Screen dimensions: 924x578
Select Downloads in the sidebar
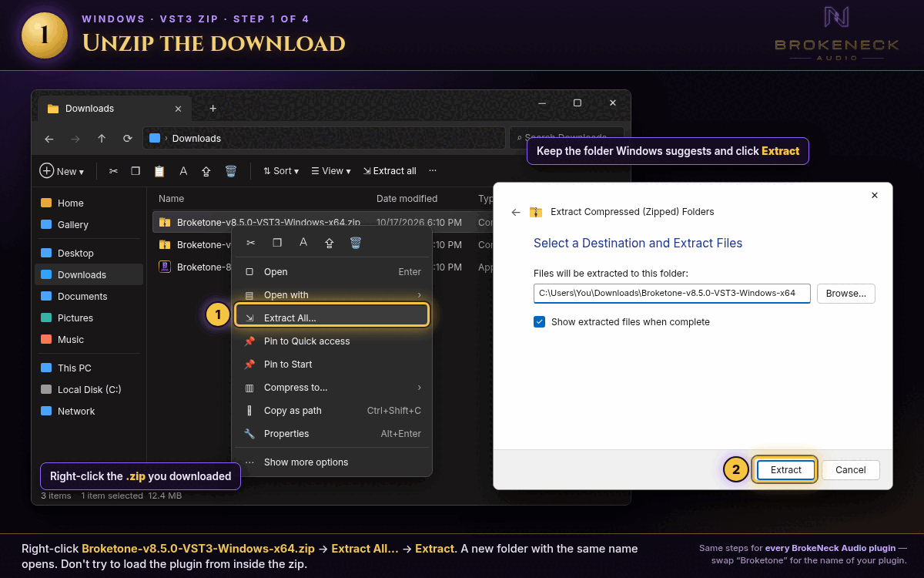pos(89,275)
